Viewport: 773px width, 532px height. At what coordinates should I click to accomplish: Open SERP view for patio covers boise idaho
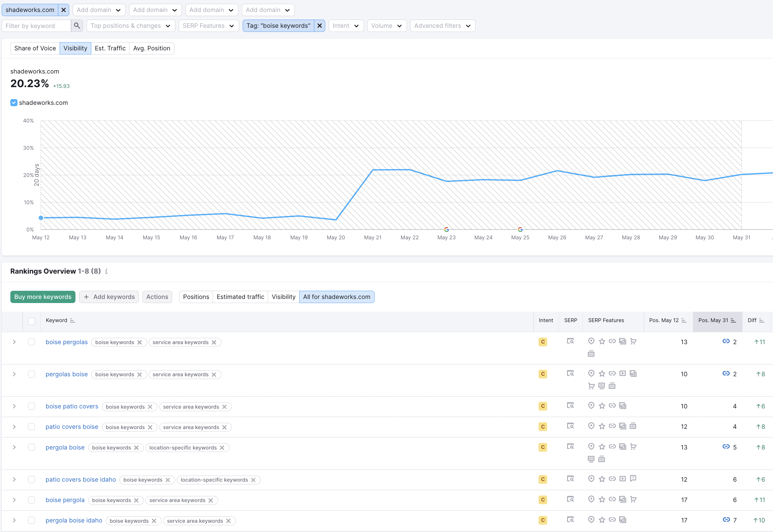[570, 479]
